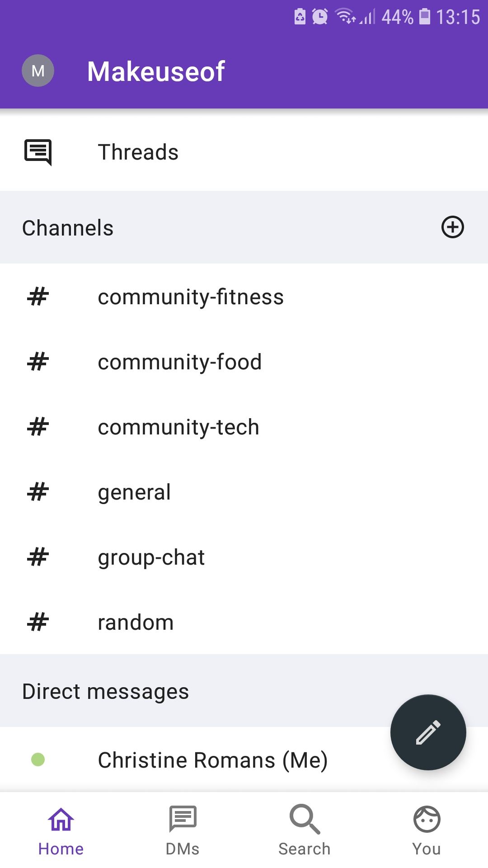Select the community-tech channel
Image resolution: width=488 pixels, height=868 pixels.
pos(178,427)
